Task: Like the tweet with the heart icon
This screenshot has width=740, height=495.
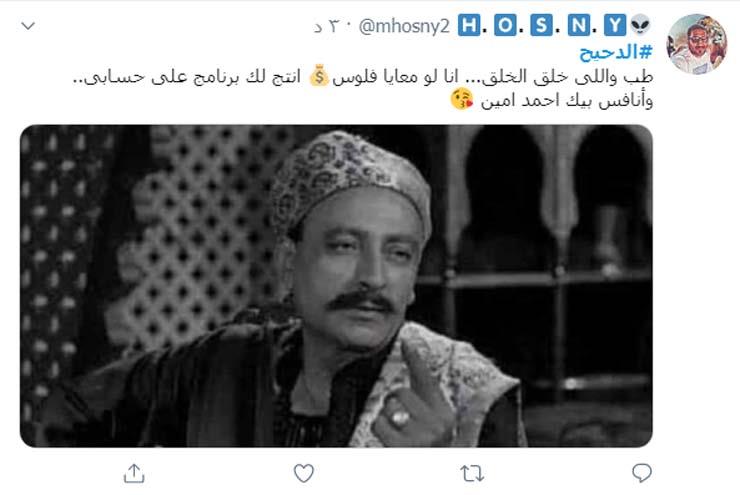Action: [x=303, y=473]
